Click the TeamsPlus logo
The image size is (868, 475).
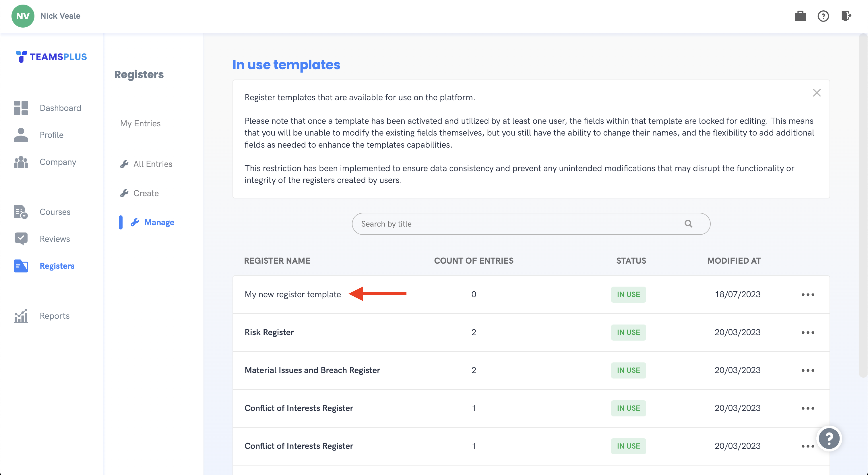click(51, 57)
